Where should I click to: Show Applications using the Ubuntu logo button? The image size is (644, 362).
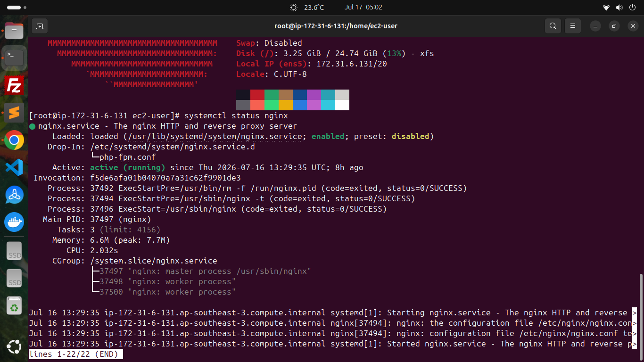(14, 347)
